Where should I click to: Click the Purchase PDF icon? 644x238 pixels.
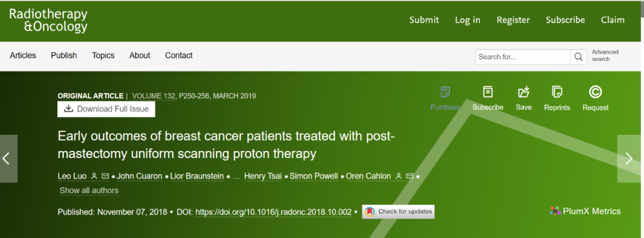445,92
